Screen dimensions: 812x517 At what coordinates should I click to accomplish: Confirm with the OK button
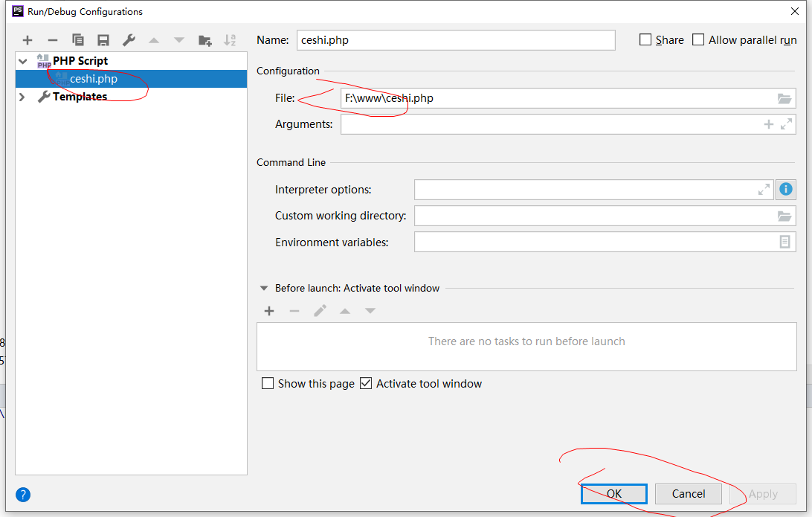coord(614,494)
